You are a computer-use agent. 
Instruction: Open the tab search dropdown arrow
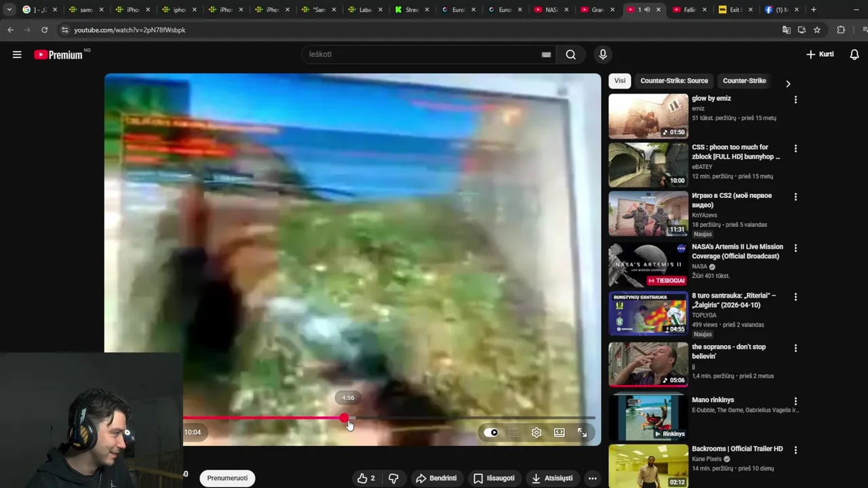coord(9,9)
